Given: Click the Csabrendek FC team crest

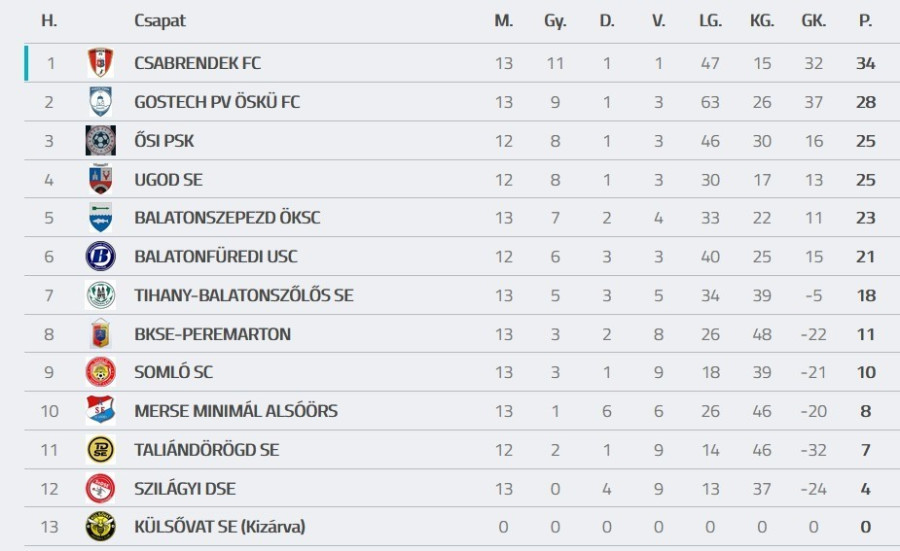Looking at the screenshot, I should point(100,63).
